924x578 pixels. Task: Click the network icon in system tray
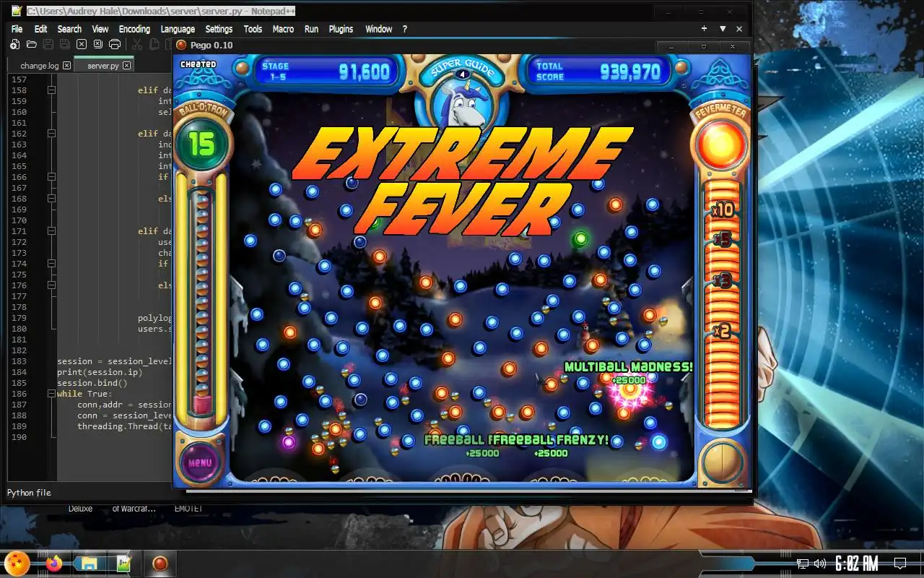tap(803, 564)
